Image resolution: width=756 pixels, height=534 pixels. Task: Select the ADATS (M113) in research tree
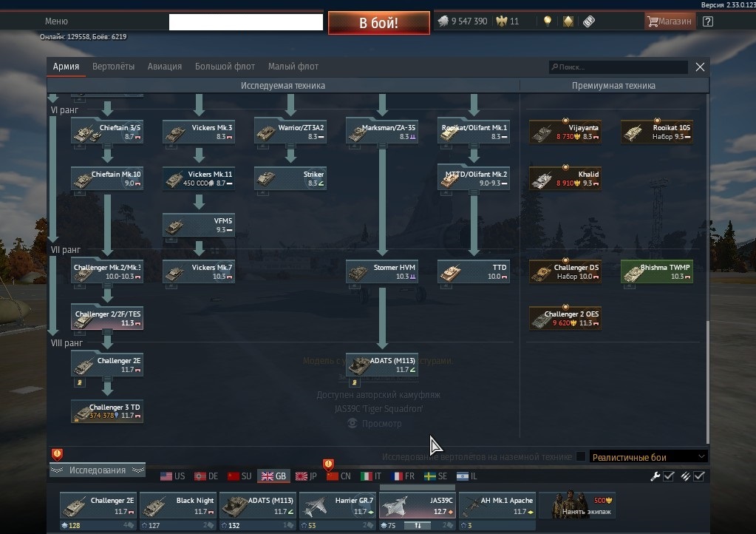tap(382, 365)
